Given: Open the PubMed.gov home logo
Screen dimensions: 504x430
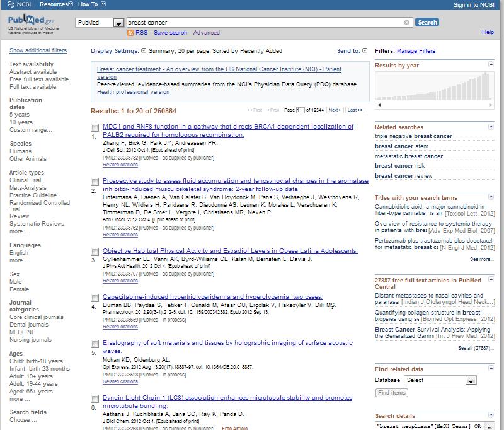Looking at the screenshot, I should click(x=31, y=21).
